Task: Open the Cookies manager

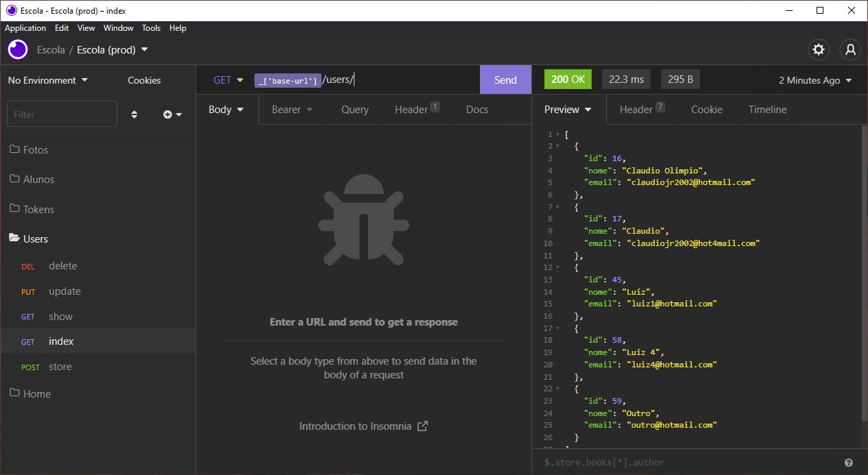Action: pos(144,80)
